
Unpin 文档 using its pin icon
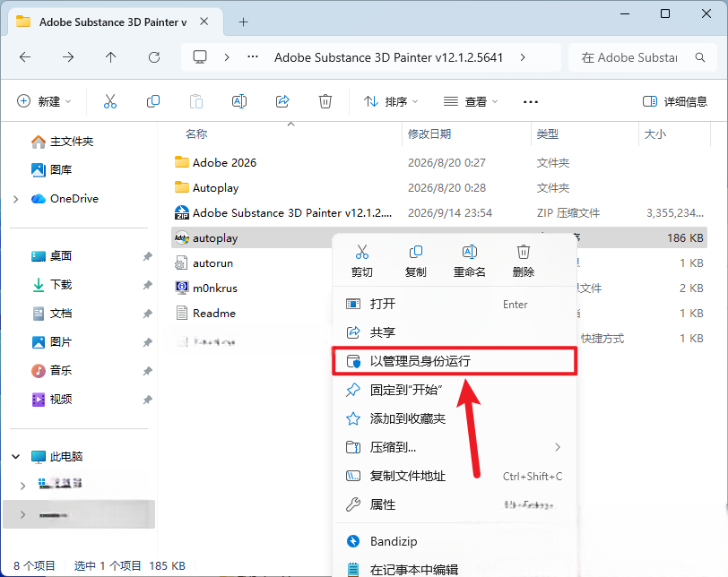[x=147, y=314]
